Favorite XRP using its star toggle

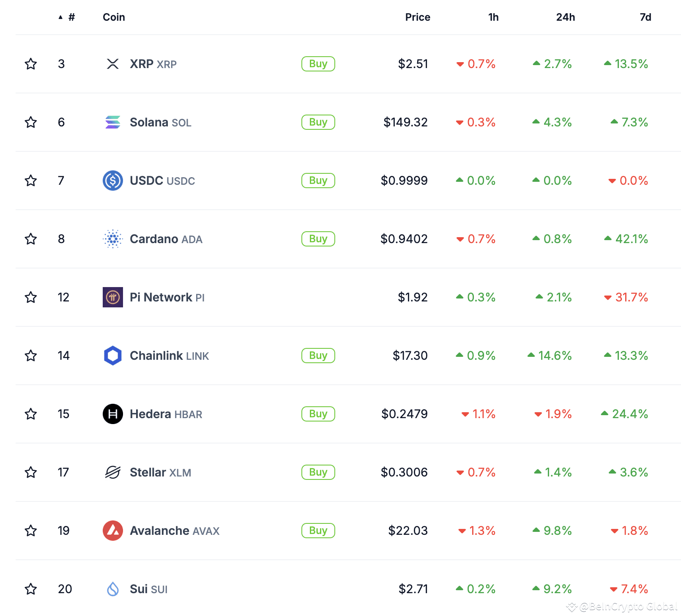(x=30, y=64)
